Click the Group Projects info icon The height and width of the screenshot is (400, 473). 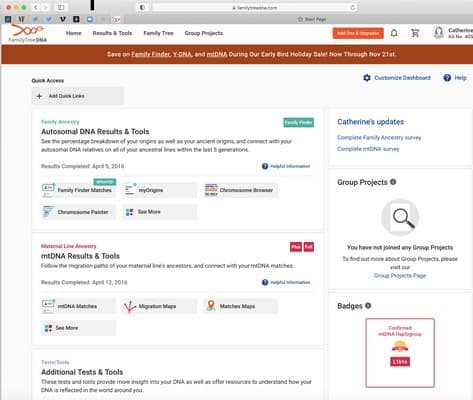393,182
